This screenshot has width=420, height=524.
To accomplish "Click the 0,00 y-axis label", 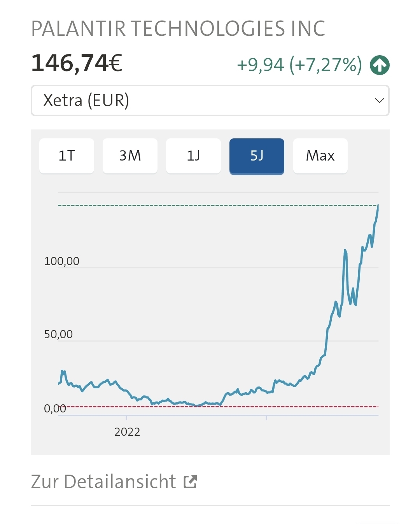I will pyautogui.click(x=55, y=409).
